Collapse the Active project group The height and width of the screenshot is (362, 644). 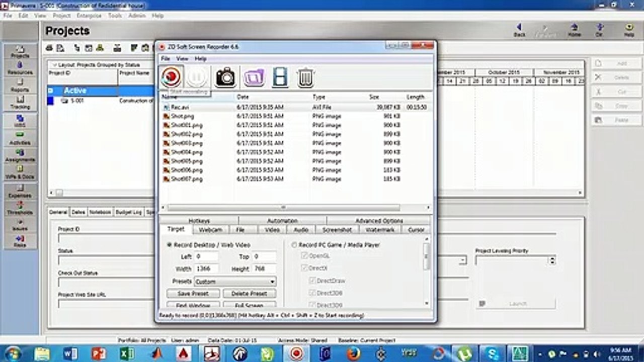pyautogui.click(x=50, y=90)
